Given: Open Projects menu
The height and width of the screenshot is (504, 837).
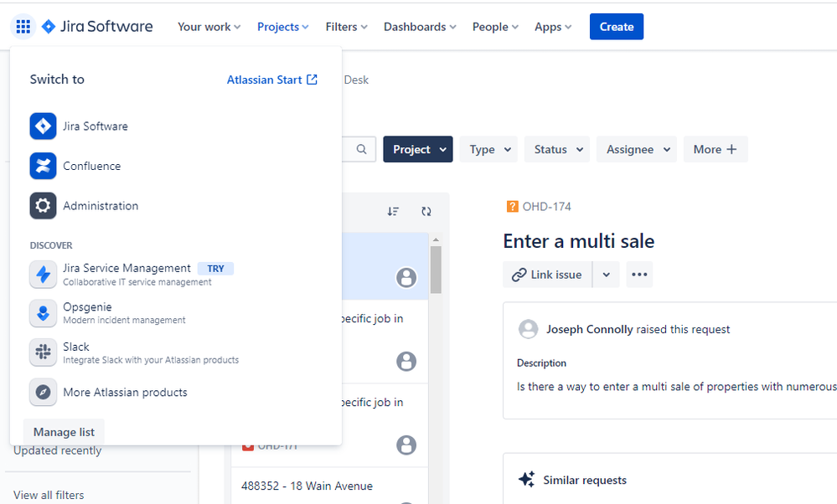Looking at the screenshot, I should click(282, 27).
